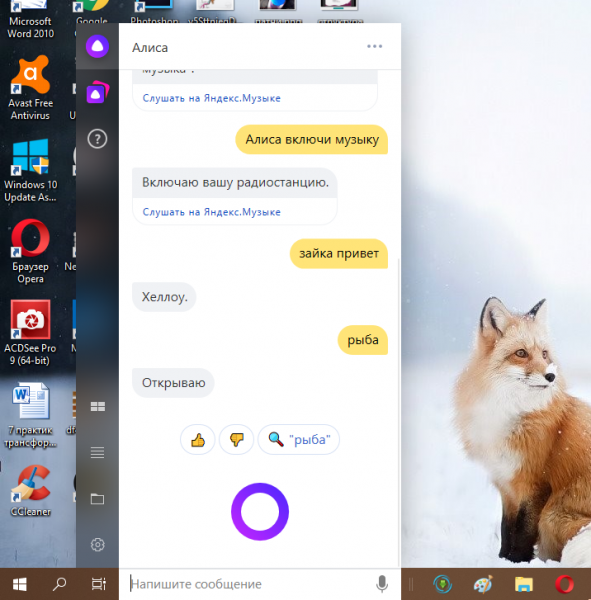
Task: Click the taskbar search magnifier icon
Action: point(59,584)
